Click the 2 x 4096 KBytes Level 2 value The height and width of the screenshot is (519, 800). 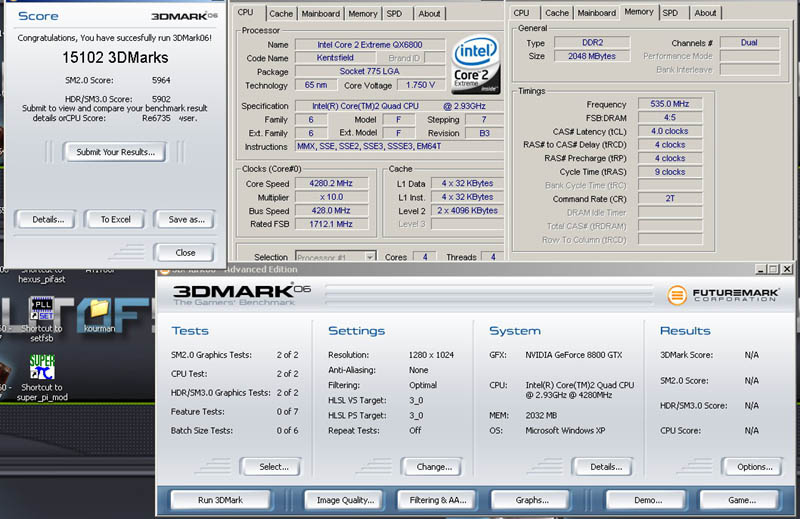(x=467, y=210)
